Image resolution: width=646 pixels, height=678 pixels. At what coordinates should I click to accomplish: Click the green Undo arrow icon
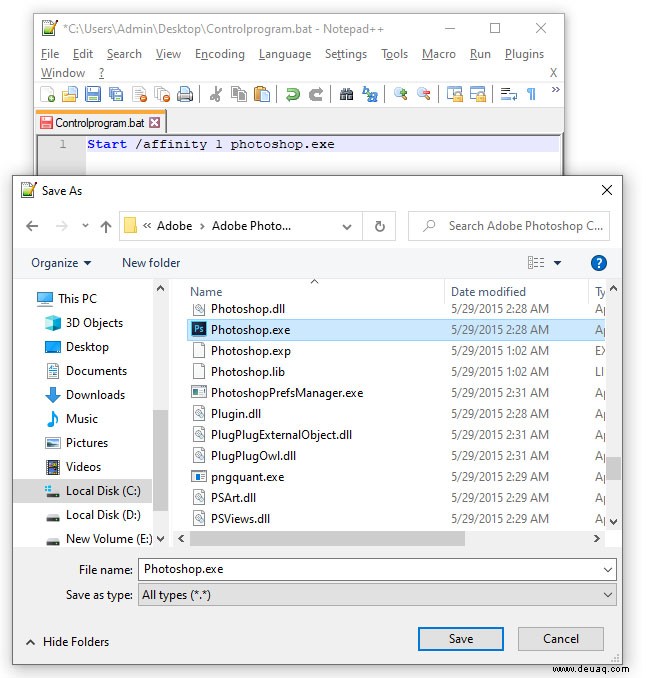click(293, 94)
